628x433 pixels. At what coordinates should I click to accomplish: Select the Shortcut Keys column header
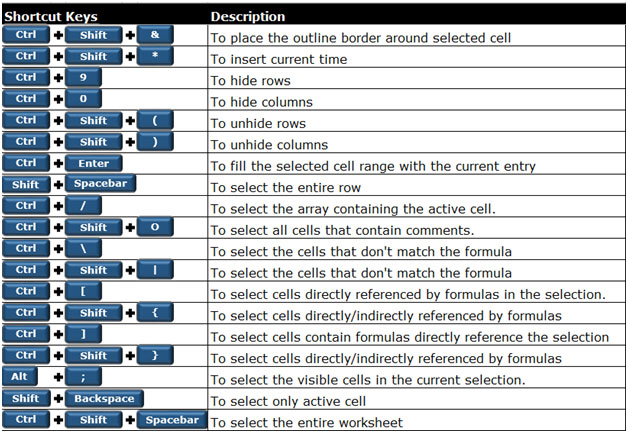(51, 16)
